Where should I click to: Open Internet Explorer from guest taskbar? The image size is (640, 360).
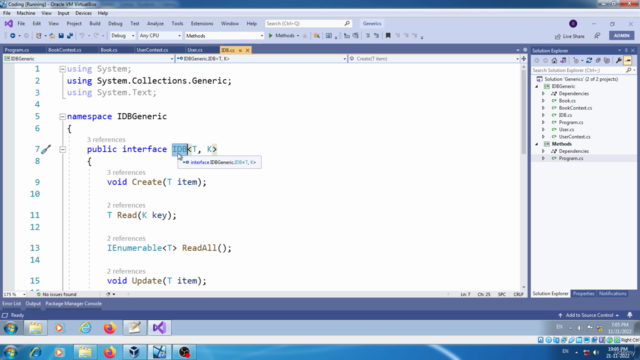[x=85, y=328]
